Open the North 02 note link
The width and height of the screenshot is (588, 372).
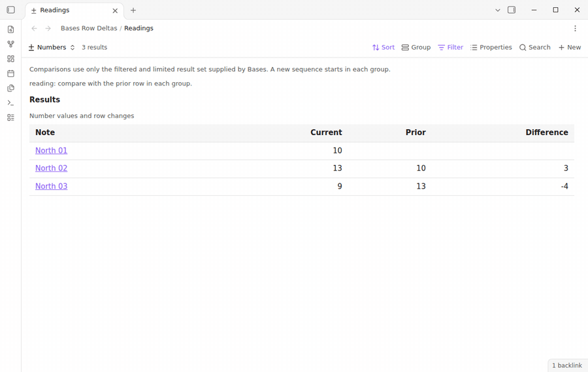coord(52,168)
